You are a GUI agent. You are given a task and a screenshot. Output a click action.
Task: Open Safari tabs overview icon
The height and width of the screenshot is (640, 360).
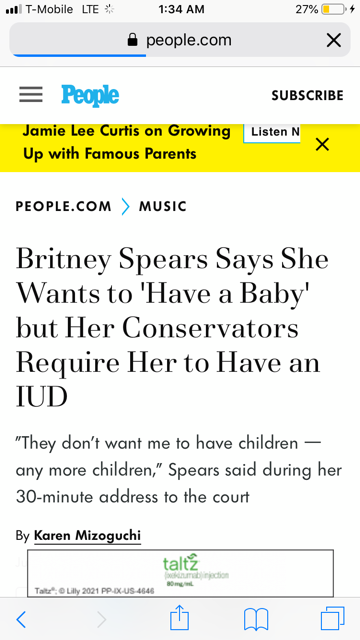[333, 619]
